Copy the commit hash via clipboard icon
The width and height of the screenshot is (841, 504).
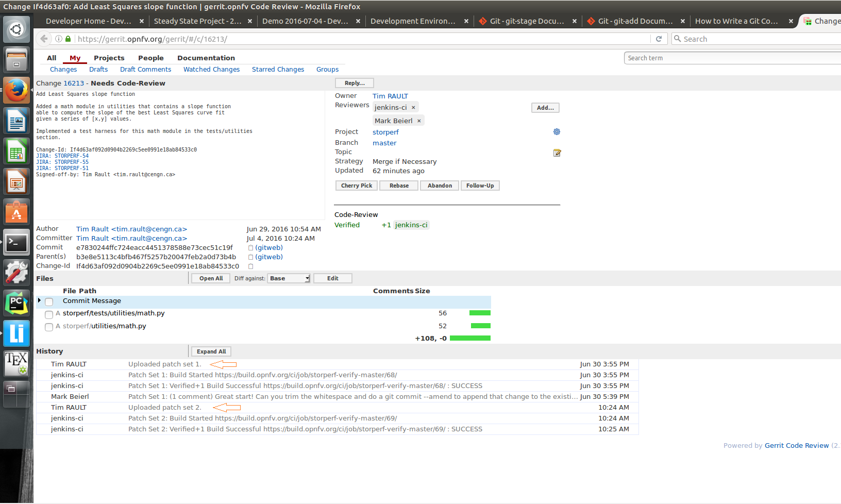click(251, 248)
